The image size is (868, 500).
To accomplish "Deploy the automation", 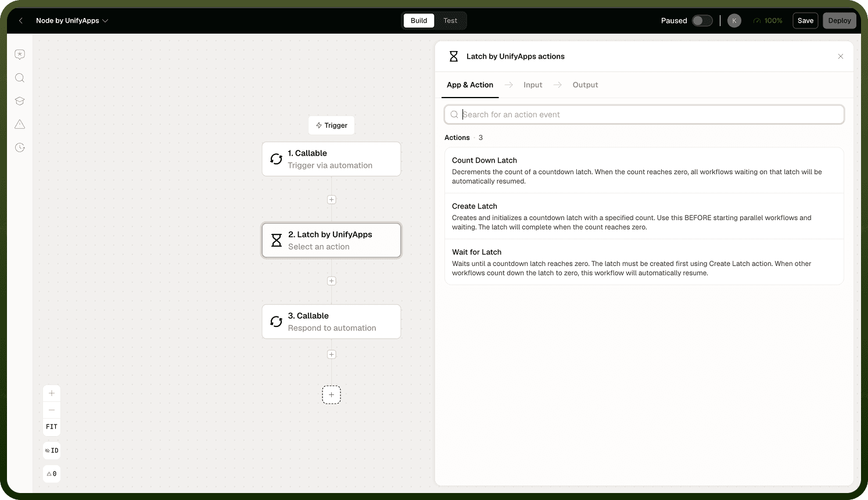I will [x=840, y=21].
